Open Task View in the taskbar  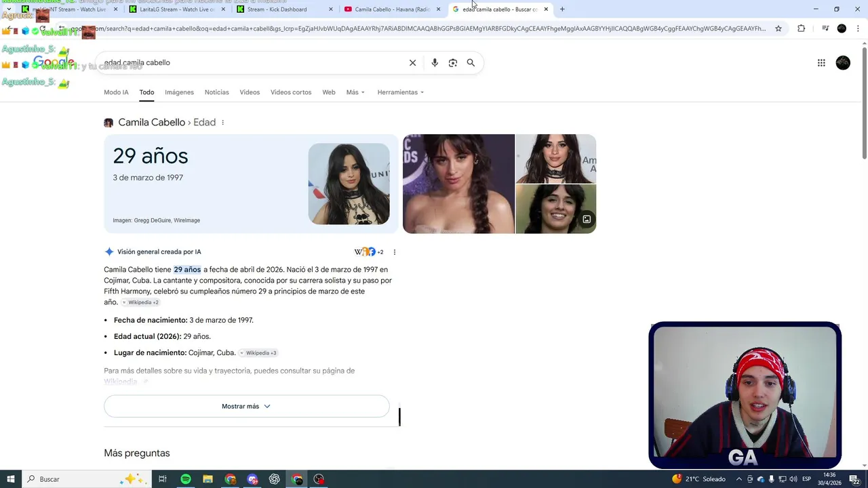(x=163, y=479)
